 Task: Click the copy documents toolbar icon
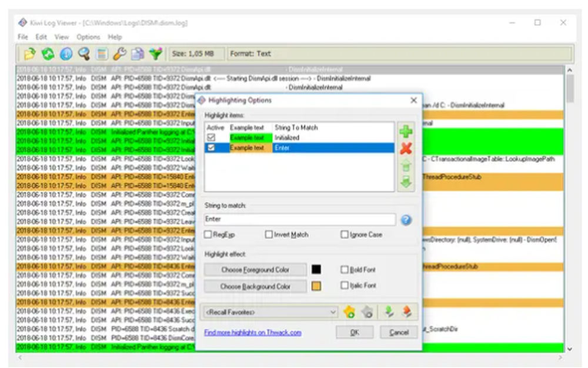138,54
